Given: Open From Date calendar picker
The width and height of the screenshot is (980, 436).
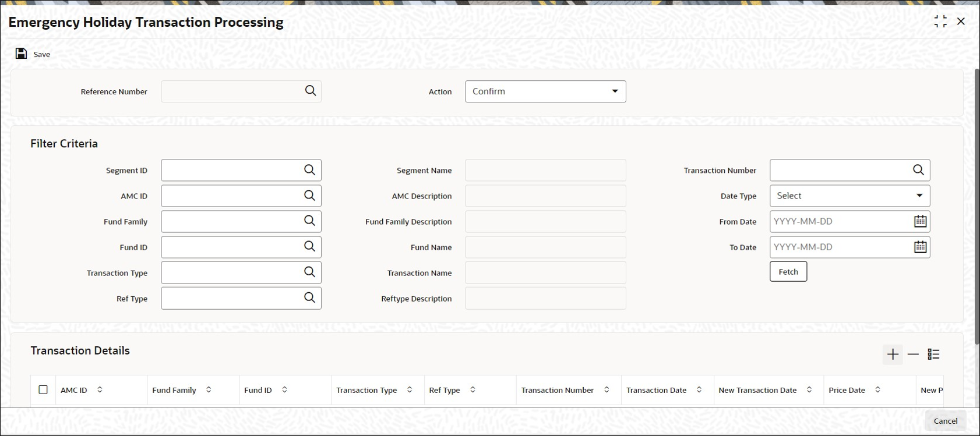Looking at the screenshot, I should coord(920,221).
